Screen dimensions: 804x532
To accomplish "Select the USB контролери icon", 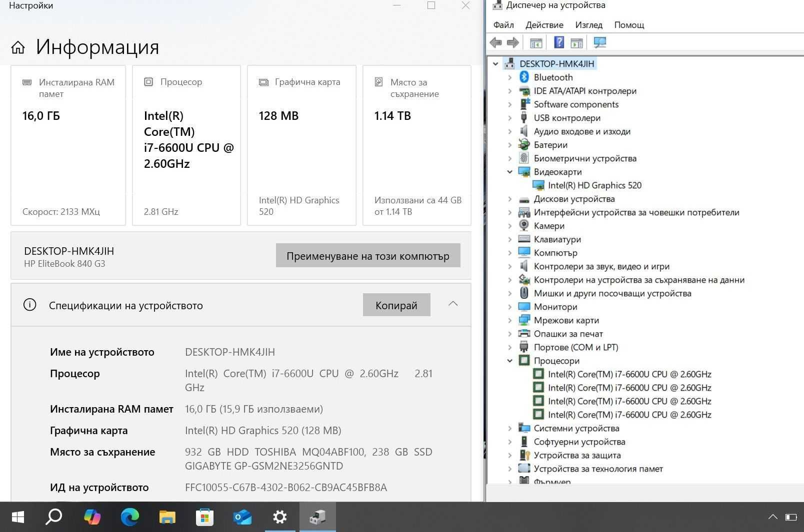I will click(524, 118).
